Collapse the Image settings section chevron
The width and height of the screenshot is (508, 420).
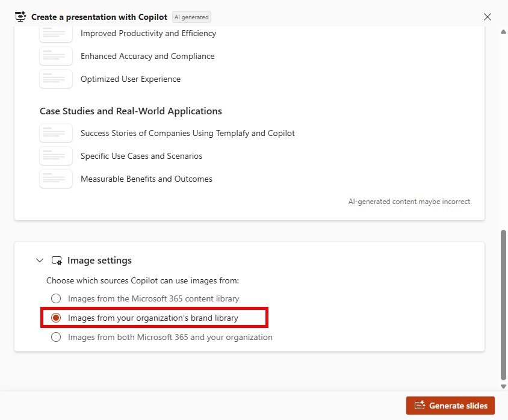tap(40, 261)
